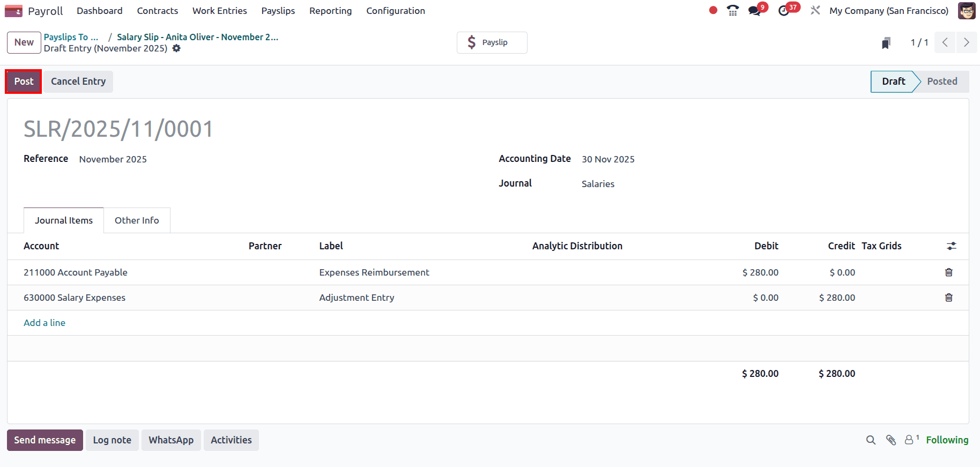
Task: Click the $ 280.00 credit of Salary Expenses
Action: [x=837, y=298]
